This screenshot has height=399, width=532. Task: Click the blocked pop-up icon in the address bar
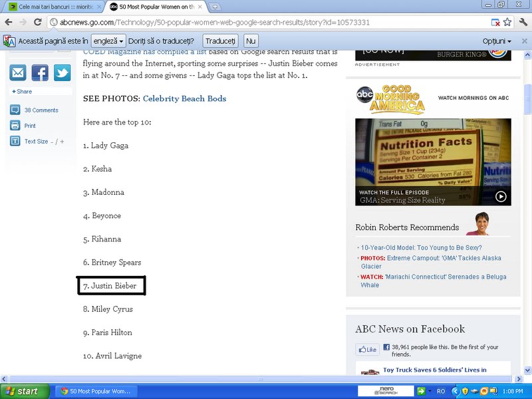tap(495, 23)
